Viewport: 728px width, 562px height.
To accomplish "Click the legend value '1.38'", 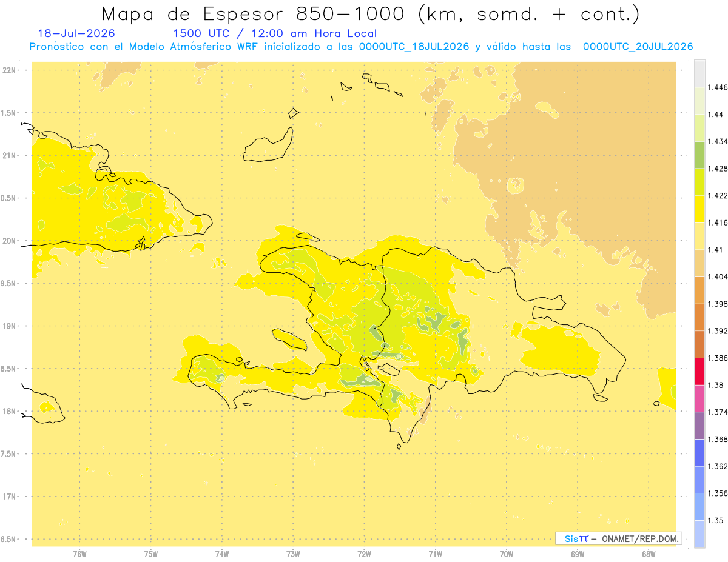I will 715,385.
